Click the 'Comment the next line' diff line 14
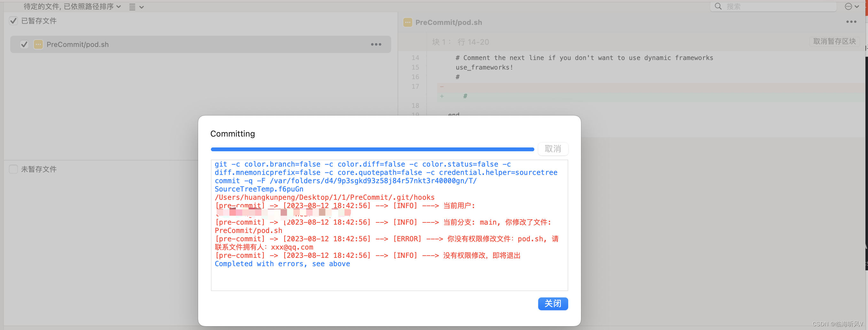Viewport: 868px width, 330px height. click(x=584, y=58)
